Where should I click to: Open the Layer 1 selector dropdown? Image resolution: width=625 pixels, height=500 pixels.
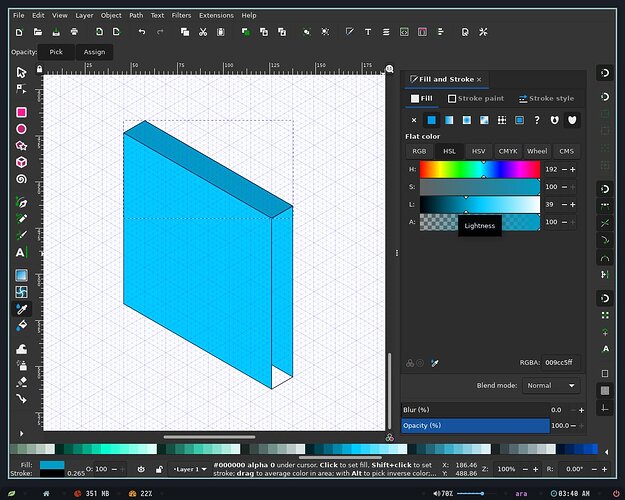(190, 469)
